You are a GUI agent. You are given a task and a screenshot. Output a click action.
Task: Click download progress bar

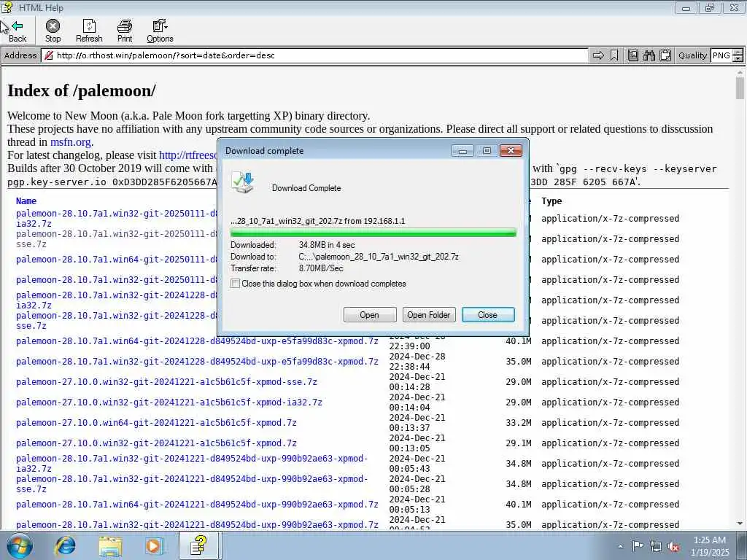pyautogui.click(x=373, y=233)
